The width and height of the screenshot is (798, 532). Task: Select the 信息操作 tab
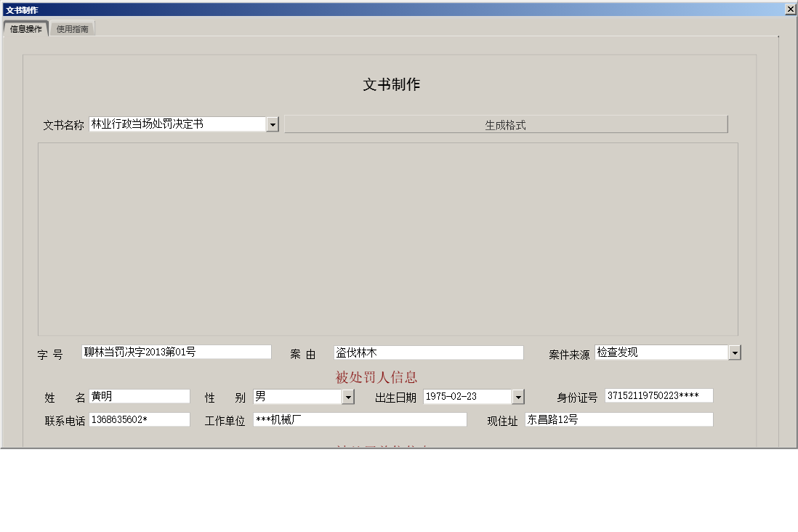coord(26,28)
